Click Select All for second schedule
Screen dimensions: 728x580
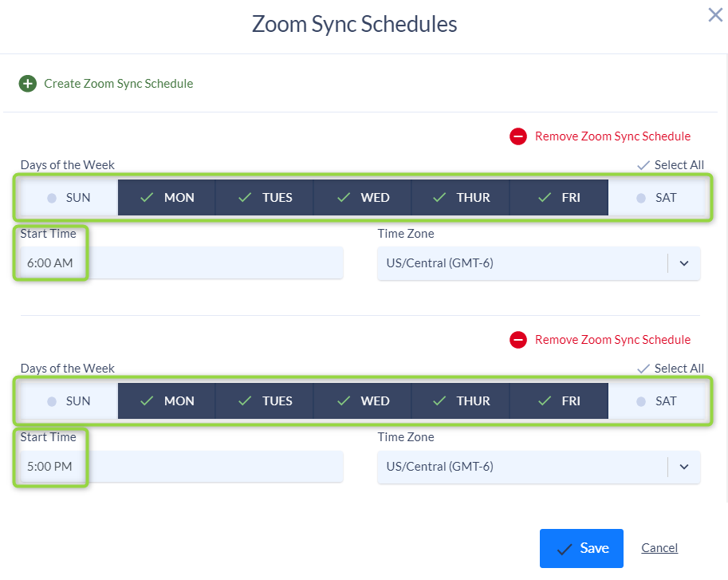coord(671,369)
